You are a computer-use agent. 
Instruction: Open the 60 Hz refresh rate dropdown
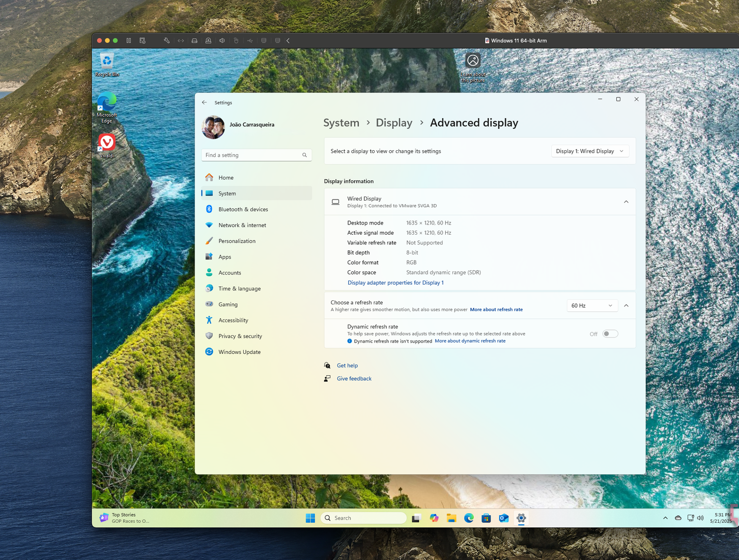[x=592, y=305]
